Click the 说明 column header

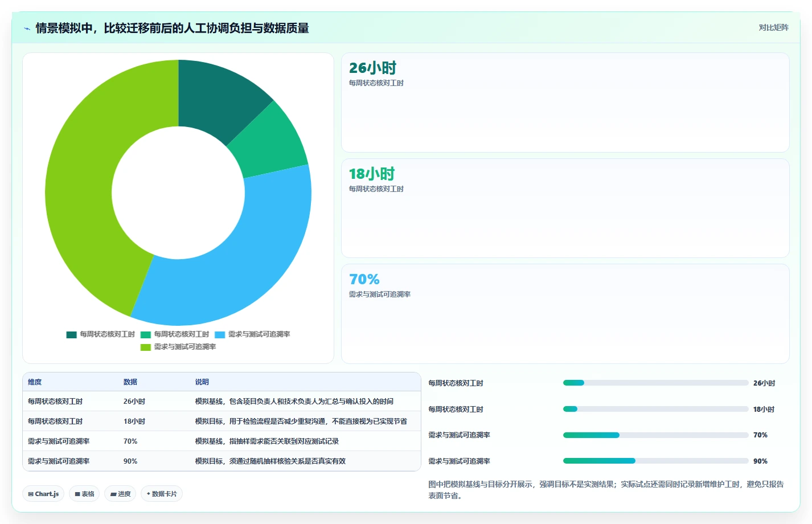click(x=202, y=382)
